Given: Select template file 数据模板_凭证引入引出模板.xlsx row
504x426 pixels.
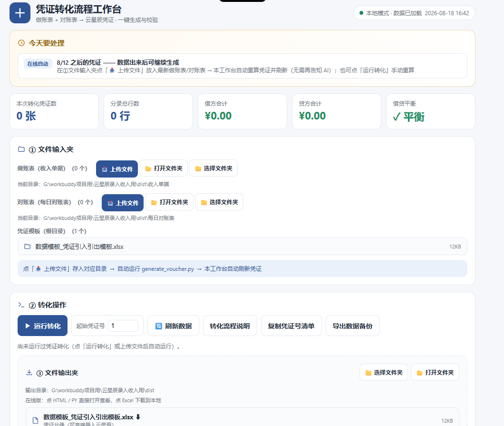Looking at the screenshot, I should click(242, 247).
